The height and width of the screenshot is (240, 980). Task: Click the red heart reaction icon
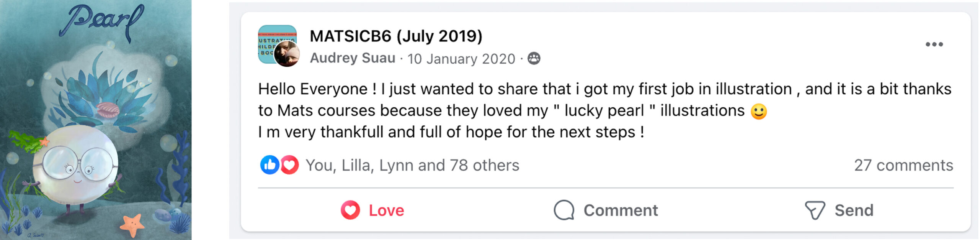point(290,165)
